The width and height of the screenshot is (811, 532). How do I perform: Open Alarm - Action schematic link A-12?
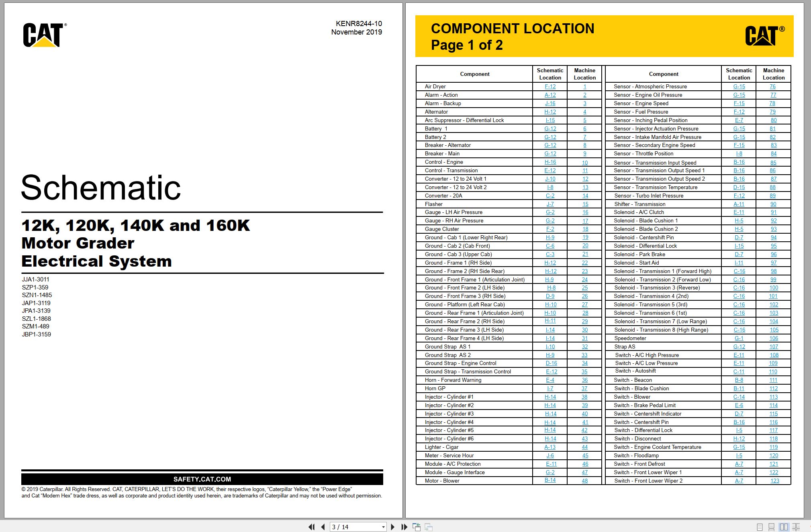click(x=550, y=95)
